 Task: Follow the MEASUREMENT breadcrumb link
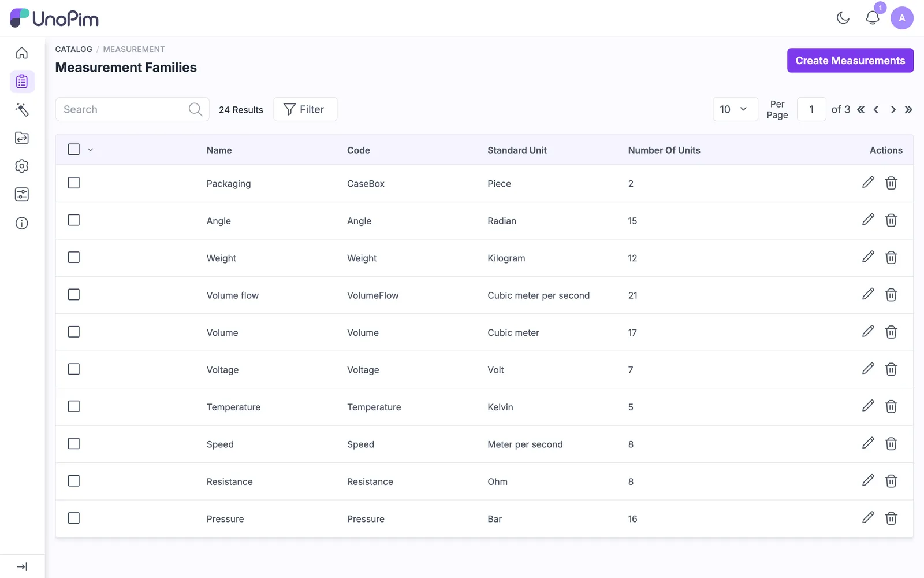(x=134, y=49)
